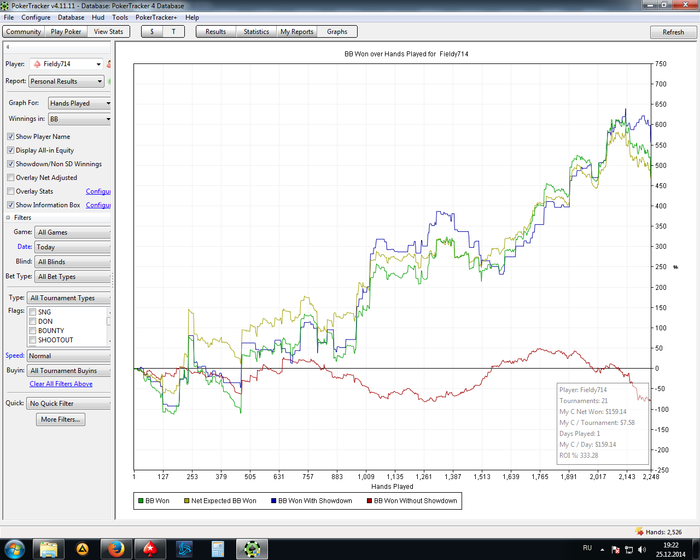This screenshot has height=560, width=700.
Task: Click collapse arrow atop sidebar panel
Action: (x=8, y=46)
